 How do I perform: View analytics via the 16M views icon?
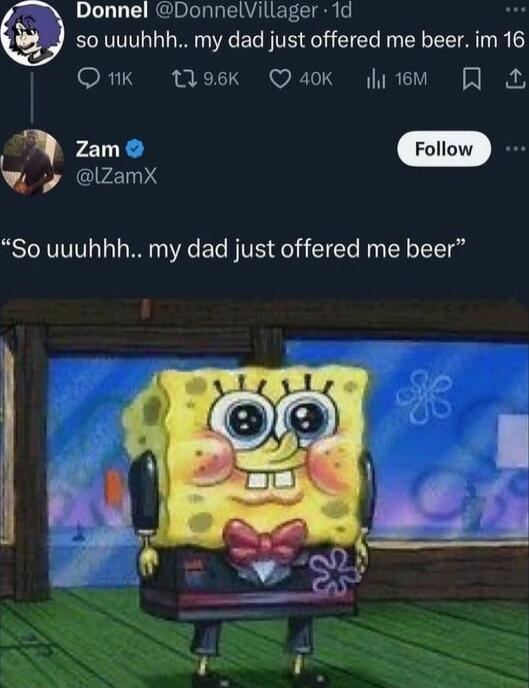375,79
